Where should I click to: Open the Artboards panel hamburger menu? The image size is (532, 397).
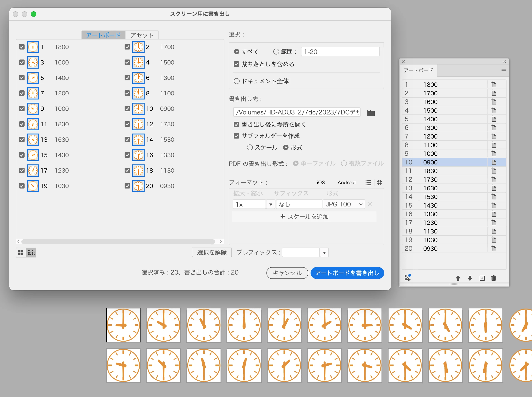[504, 71]
